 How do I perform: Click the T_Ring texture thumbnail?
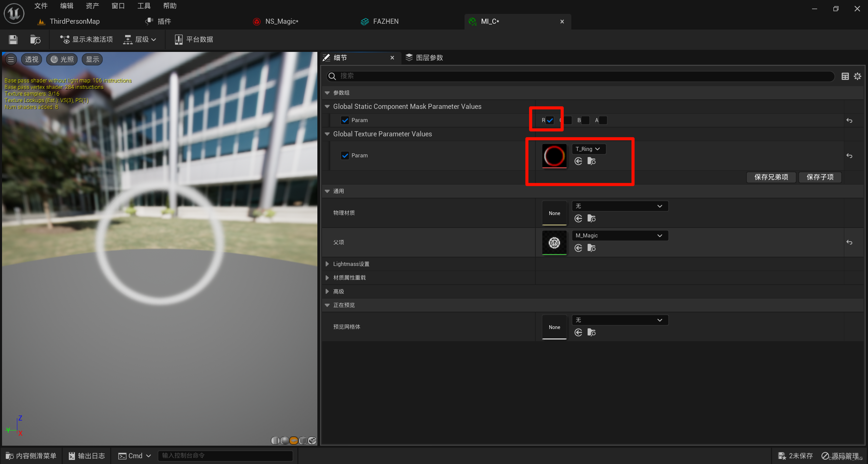click(554, 156)
